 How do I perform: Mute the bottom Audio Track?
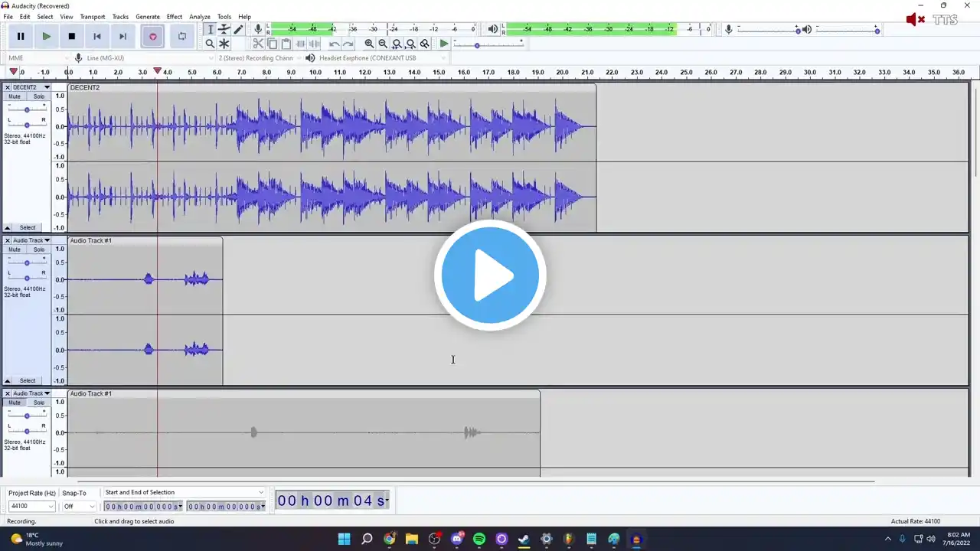15,403
